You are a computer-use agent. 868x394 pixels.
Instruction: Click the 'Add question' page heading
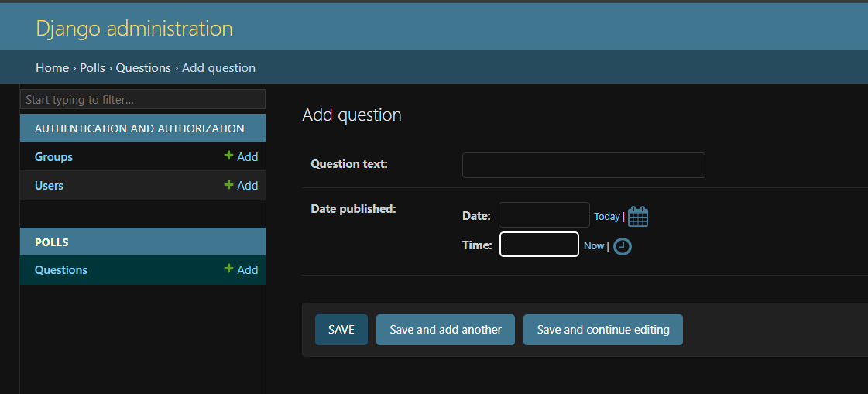[352, 115]
